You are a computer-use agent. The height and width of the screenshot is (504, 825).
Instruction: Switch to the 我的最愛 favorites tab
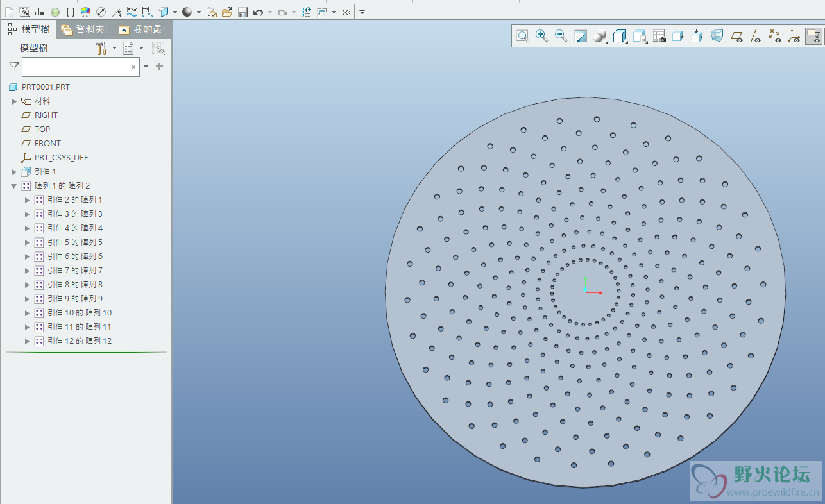pyautogui.click(x=142, y=29)
